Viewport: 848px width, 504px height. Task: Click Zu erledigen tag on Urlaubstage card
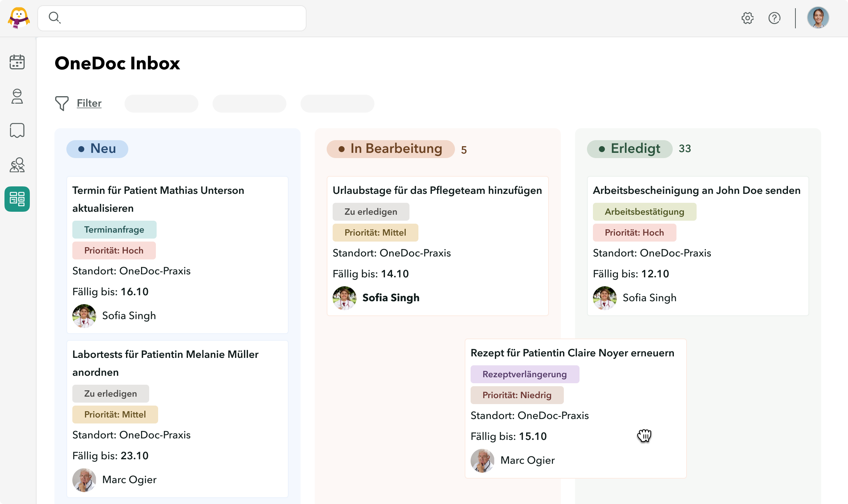pos(371,212)
